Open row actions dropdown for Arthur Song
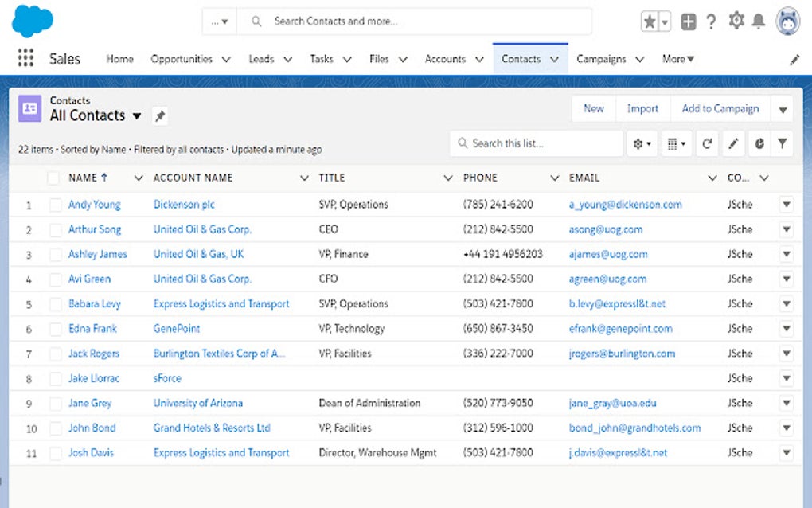812x508 pixels. [786, 230]
